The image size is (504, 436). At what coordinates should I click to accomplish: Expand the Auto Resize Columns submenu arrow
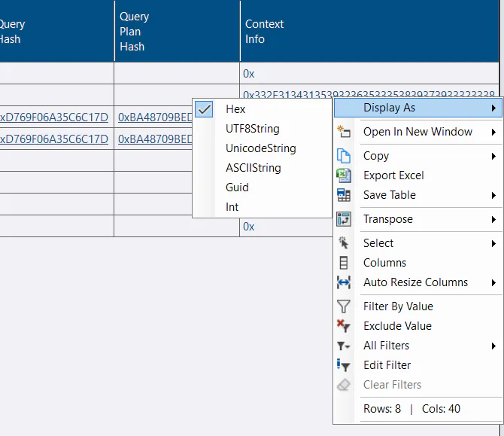pyautogui.click(x=493, y=283)
